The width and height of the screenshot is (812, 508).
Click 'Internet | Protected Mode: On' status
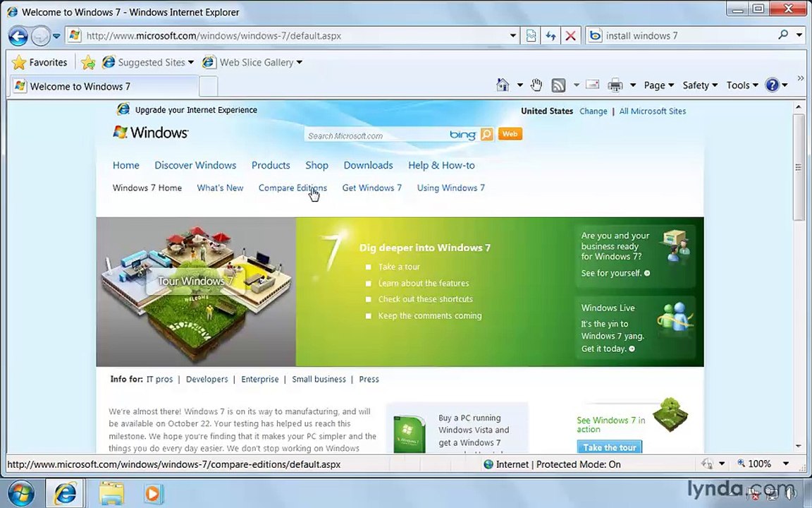click(552, 464)
